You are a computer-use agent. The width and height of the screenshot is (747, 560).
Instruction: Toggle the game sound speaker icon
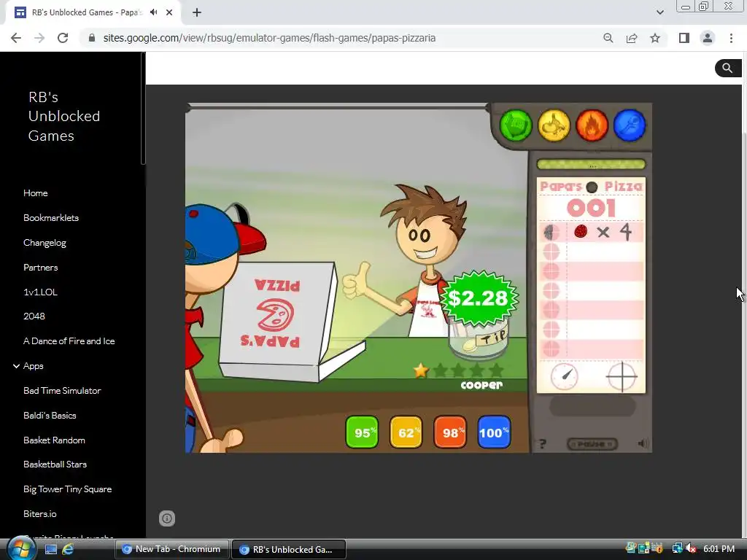643,444
